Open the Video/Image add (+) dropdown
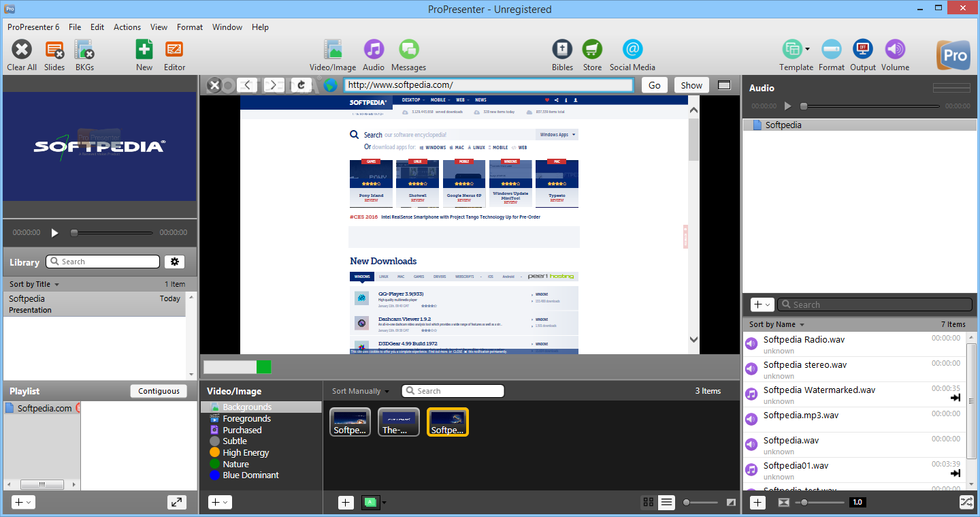The height and width of the screenshot is (517, 980). pos(220,502)
